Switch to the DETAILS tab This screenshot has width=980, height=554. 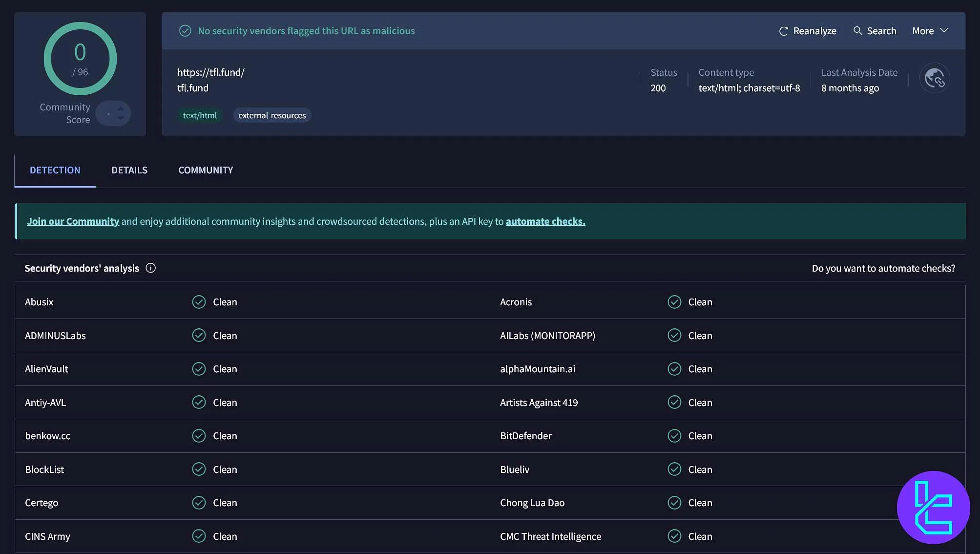tap(129, 170)
